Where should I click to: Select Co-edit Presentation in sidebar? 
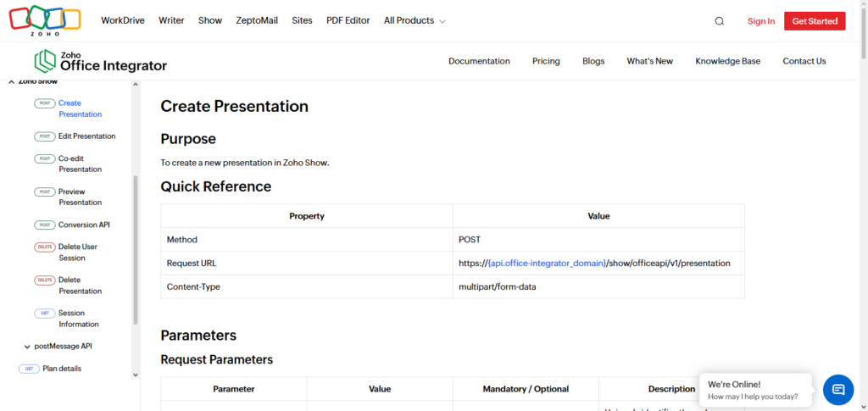(81, 164)
